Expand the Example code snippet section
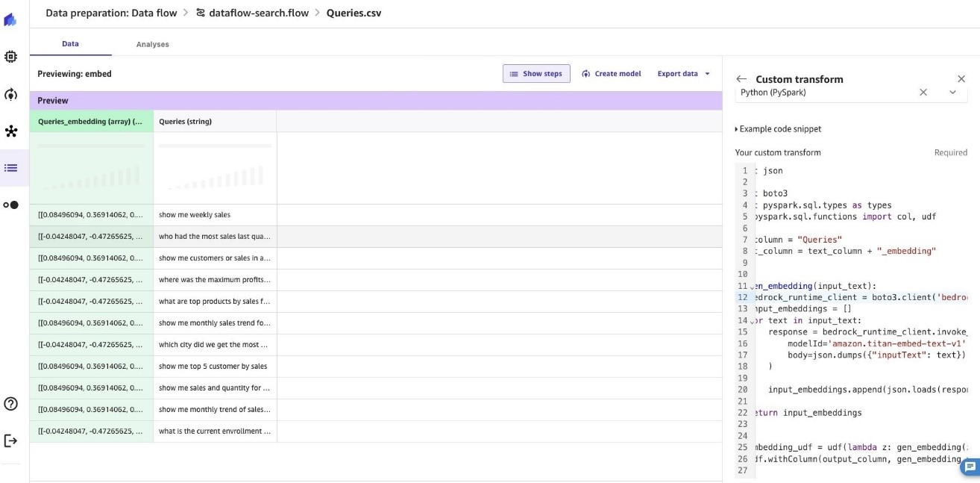This screenshot has height=483, width=980. (779, 129)
